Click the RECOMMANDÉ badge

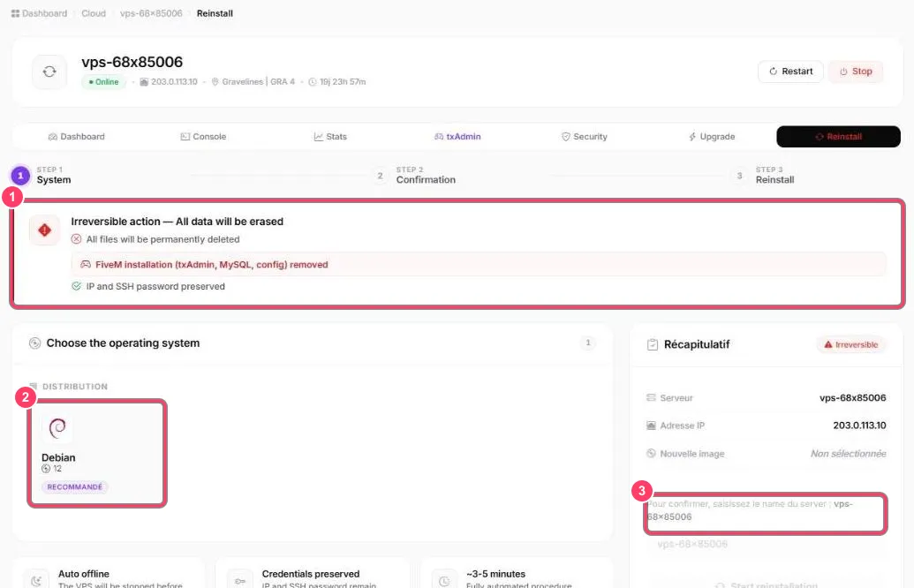click(x=74, y=486)
